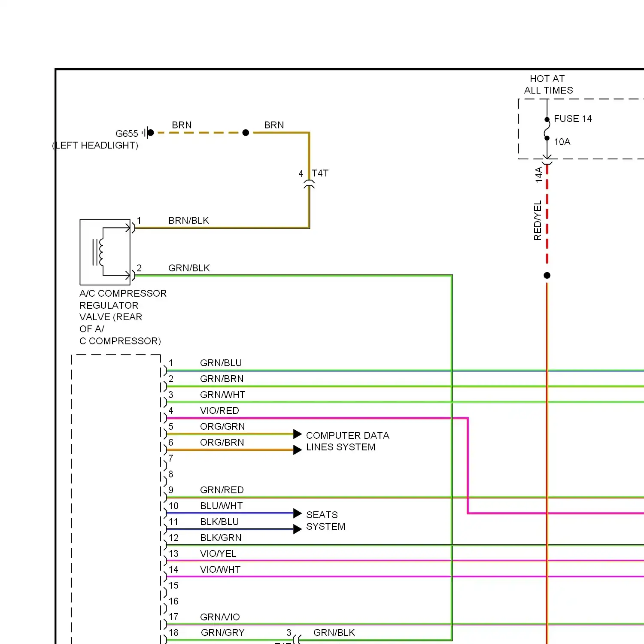Click the BLU/WHT wire label
Screen dimensions: 644x644
click(222, 506)
